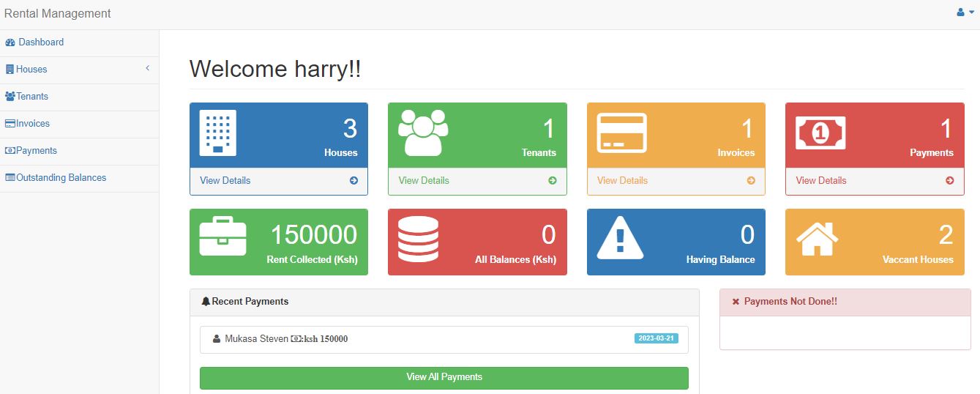Click the 'Having Balance' label

pos(720,259)
